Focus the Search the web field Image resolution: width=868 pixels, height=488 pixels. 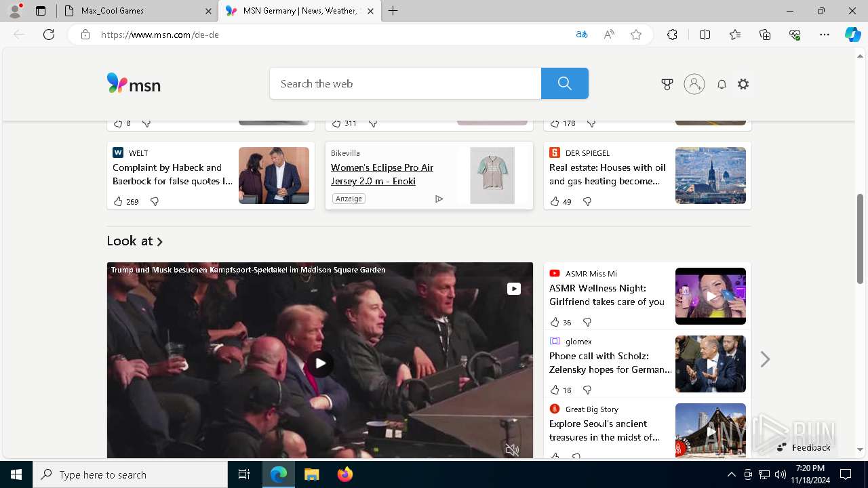point(406,83)
